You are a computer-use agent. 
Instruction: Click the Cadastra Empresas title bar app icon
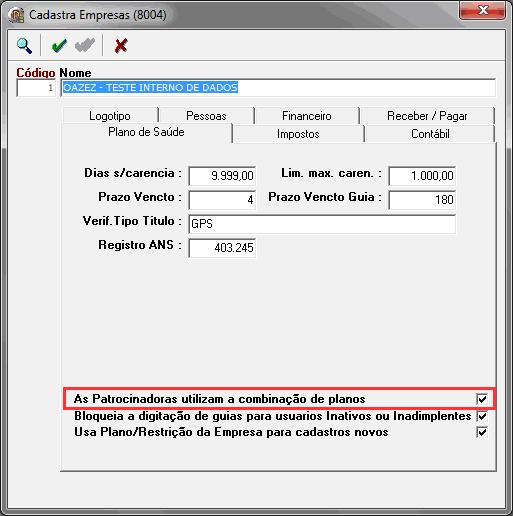pos(17,15)
